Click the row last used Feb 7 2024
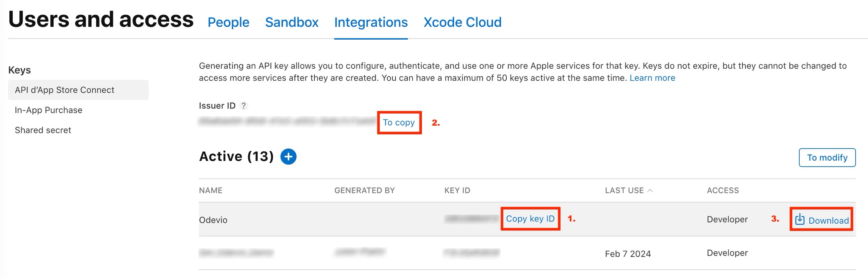This screenshot has width=868, height=279. click(x=628, y=254)
